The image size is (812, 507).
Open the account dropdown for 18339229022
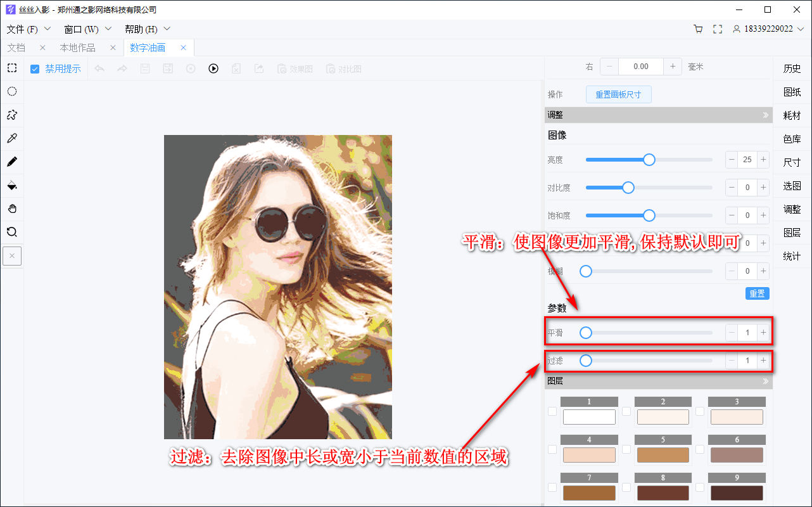(768, 29)
